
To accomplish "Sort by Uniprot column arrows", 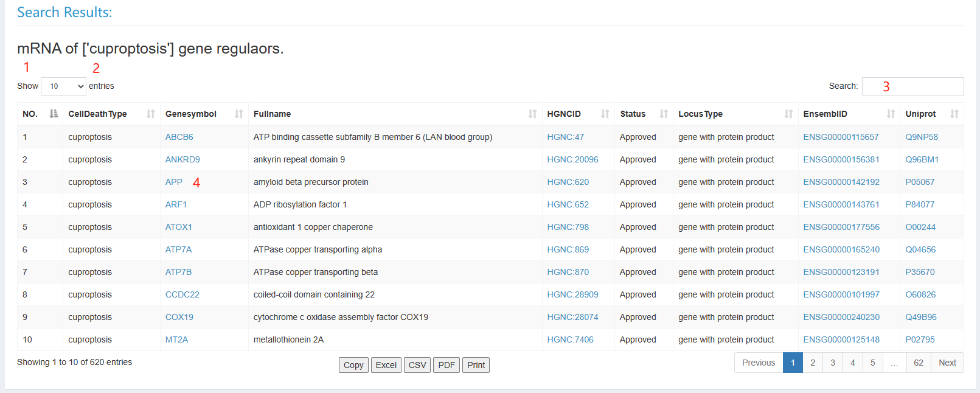I will point(954,114).
